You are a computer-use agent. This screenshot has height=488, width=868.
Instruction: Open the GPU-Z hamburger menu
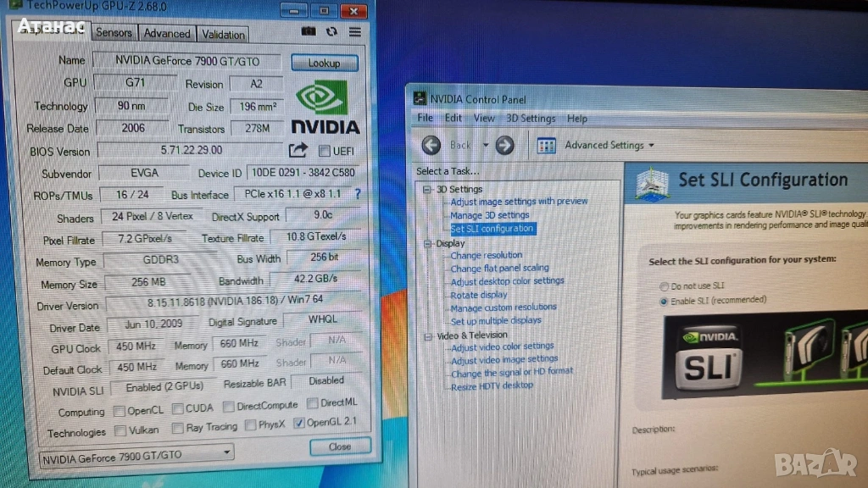click(355, 31)
